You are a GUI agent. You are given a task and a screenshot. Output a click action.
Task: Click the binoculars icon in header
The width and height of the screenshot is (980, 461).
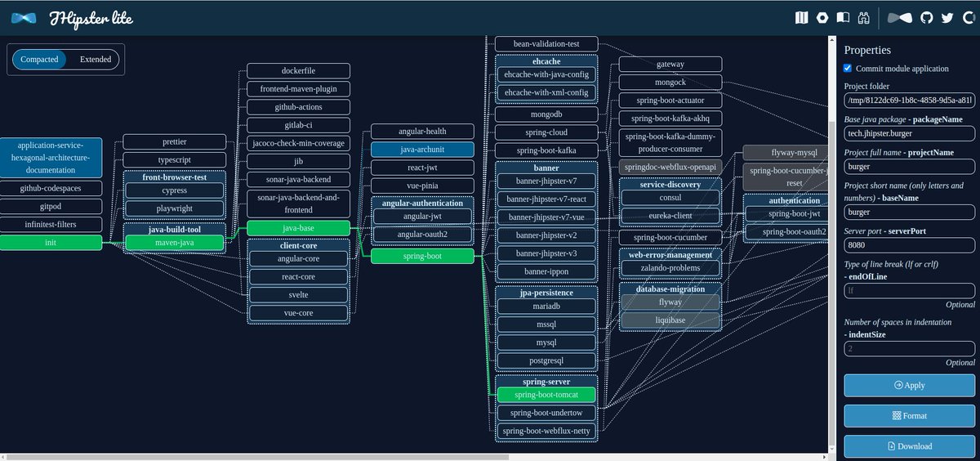[x=865, y=17]
